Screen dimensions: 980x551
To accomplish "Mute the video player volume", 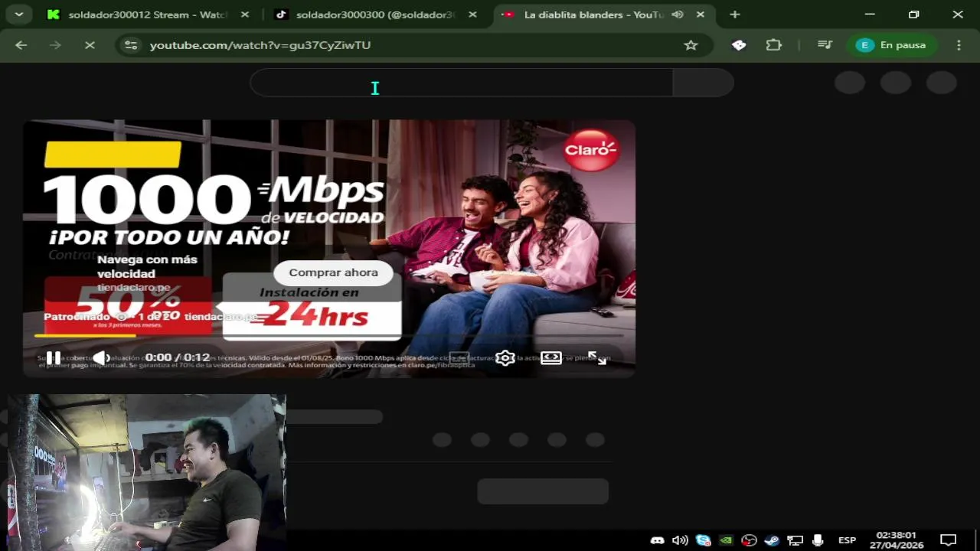I will pyautogui.click(x=101, y=357).
